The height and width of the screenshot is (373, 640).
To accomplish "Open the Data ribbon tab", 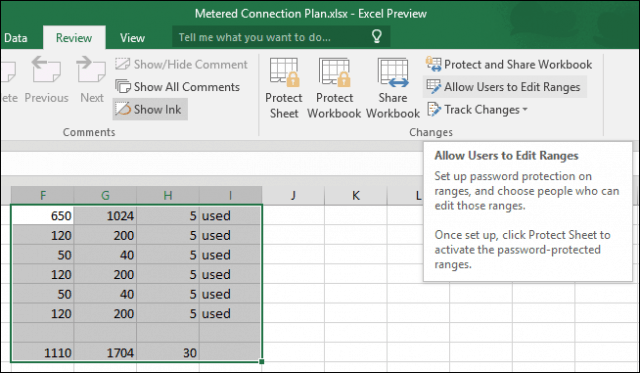I will [x=15, y=38].
